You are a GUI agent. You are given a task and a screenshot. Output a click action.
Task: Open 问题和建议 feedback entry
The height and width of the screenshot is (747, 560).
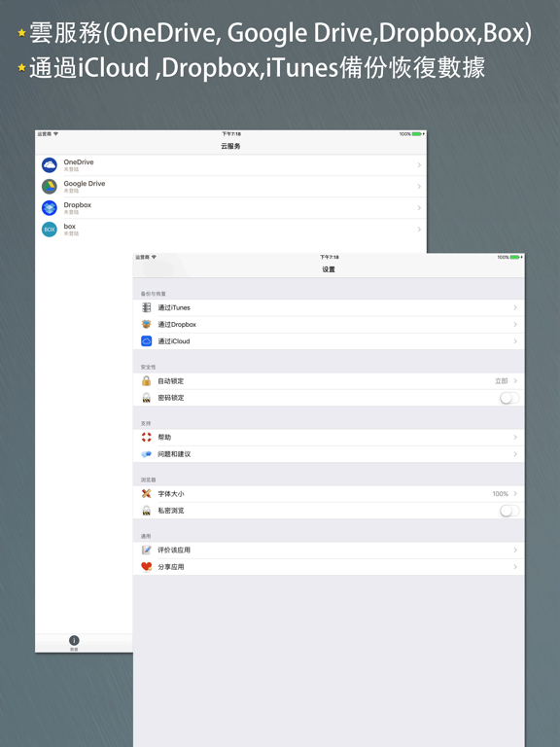click(x=329, y=454)
